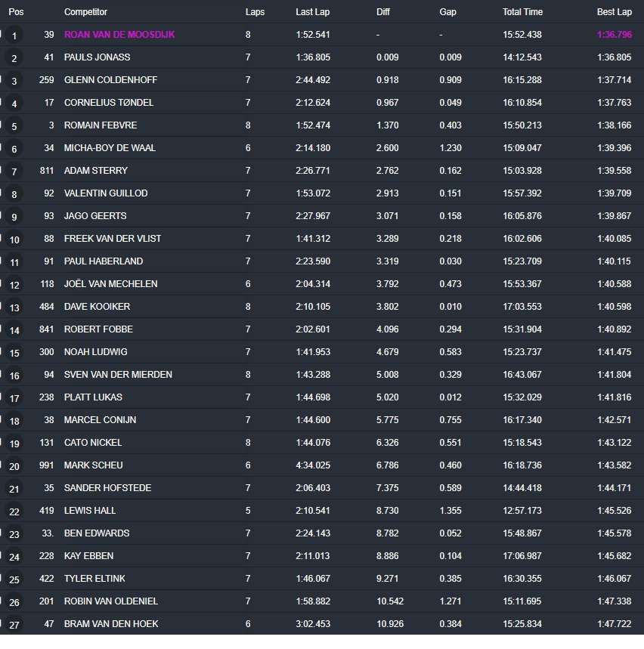Click the purple 1:36.796 best lap time
The width and height of the screenshot is (644, 649).
(614, 35)
